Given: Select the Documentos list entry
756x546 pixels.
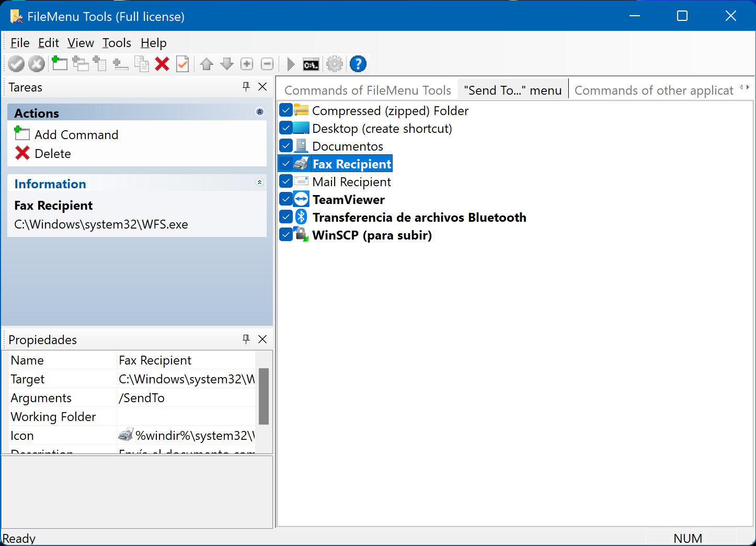Looking at the screenshot, I should point(348,146).
